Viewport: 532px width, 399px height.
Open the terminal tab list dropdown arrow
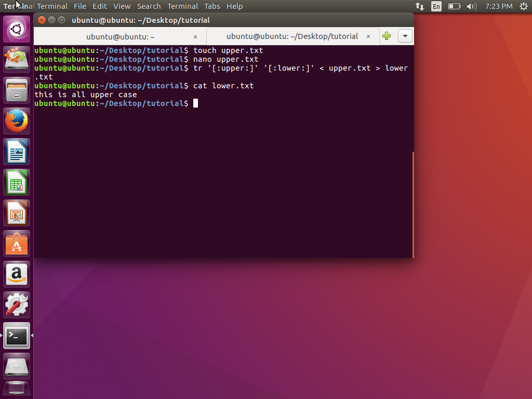(405, 36)
